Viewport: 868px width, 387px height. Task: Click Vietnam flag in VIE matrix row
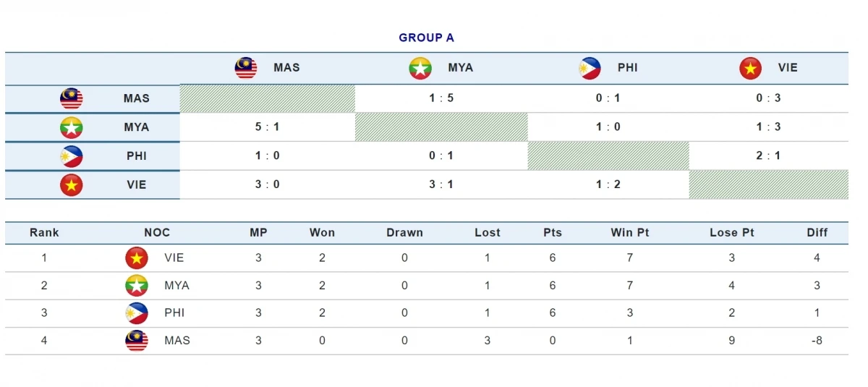[72, 185]
